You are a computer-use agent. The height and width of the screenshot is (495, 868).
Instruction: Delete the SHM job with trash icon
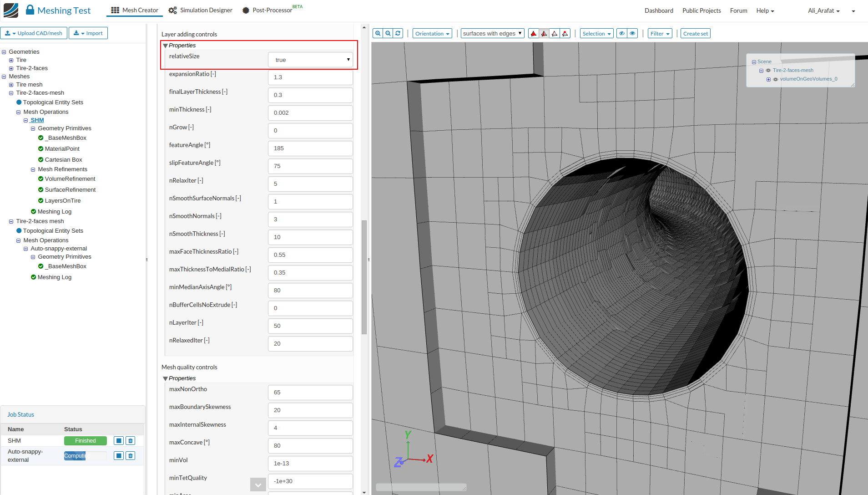point(131,441)
